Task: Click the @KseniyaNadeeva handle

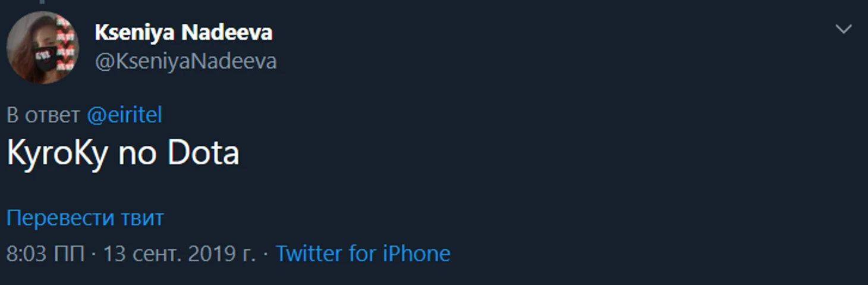Action: pos(185,61)
